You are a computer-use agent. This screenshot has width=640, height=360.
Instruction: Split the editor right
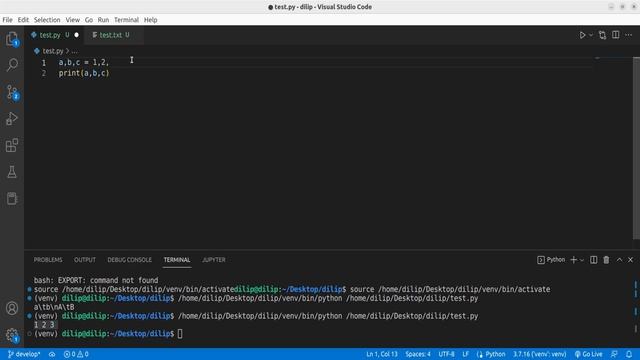click(x=616, y=35)
